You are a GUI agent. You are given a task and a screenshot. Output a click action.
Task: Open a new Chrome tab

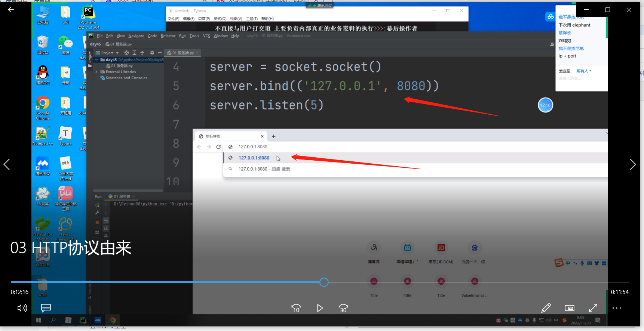pos(273,136)
